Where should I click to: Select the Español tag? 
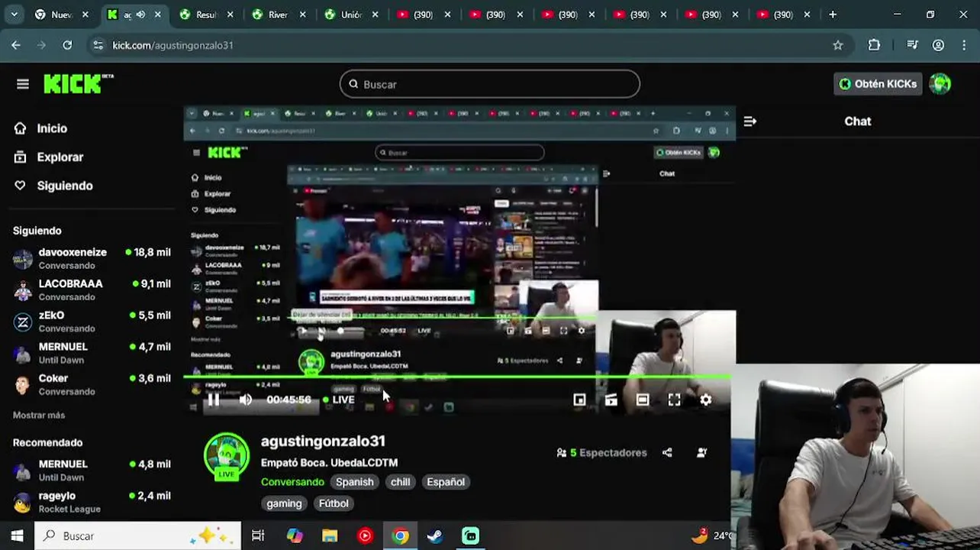coord(446,482)
